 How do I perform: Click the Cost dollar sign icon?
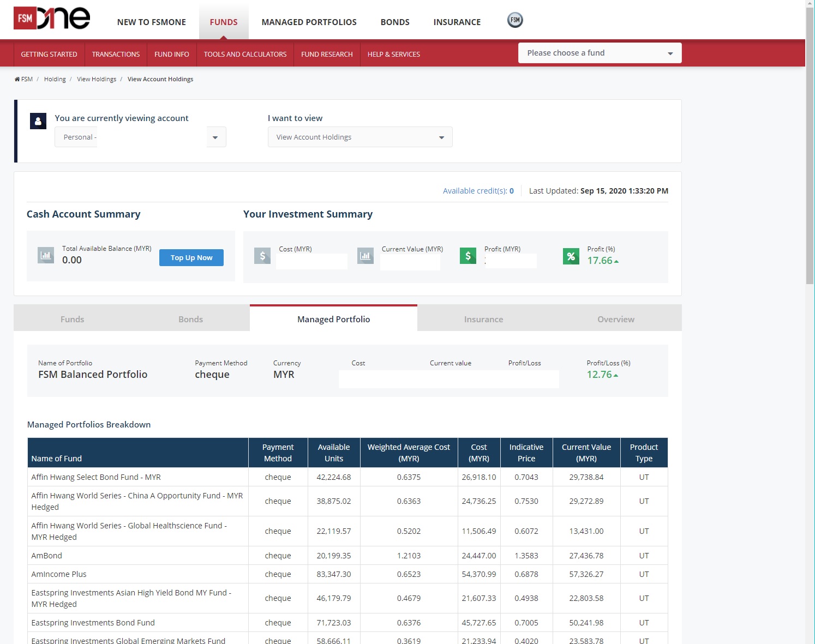click(262, 256)
